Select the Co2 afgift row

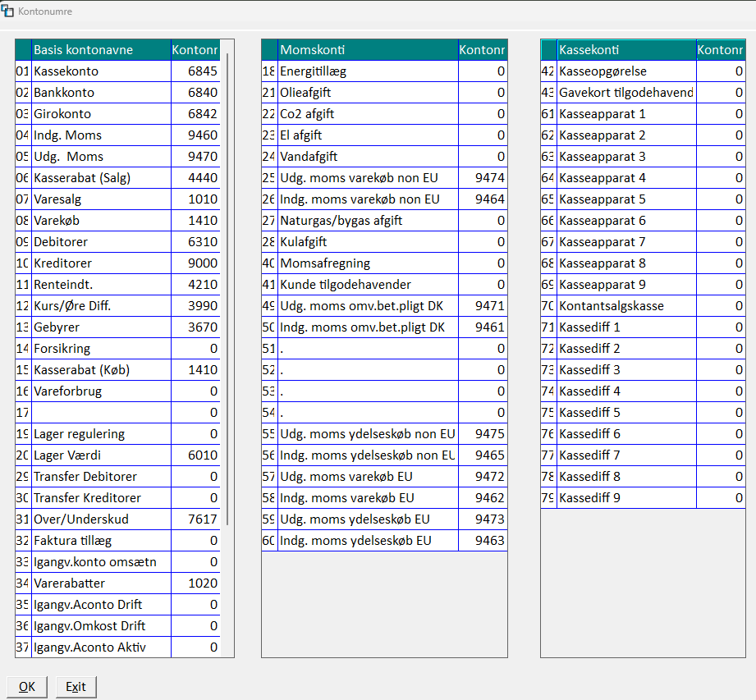pos(384,114)
